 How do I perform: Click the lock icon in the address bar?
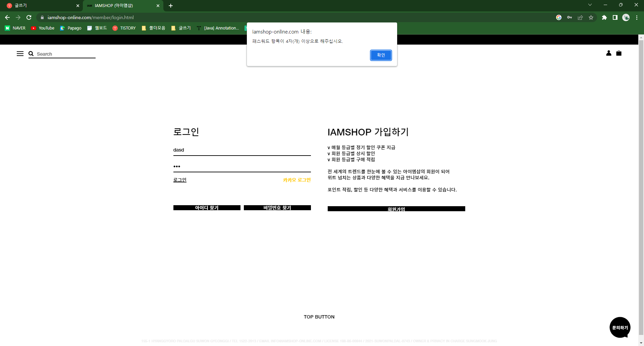tap(42, 17)
